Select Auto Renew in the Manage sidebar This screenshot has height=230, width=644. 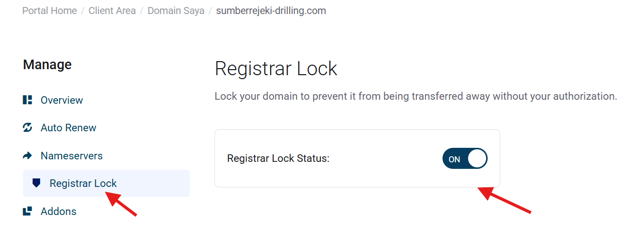68,128
